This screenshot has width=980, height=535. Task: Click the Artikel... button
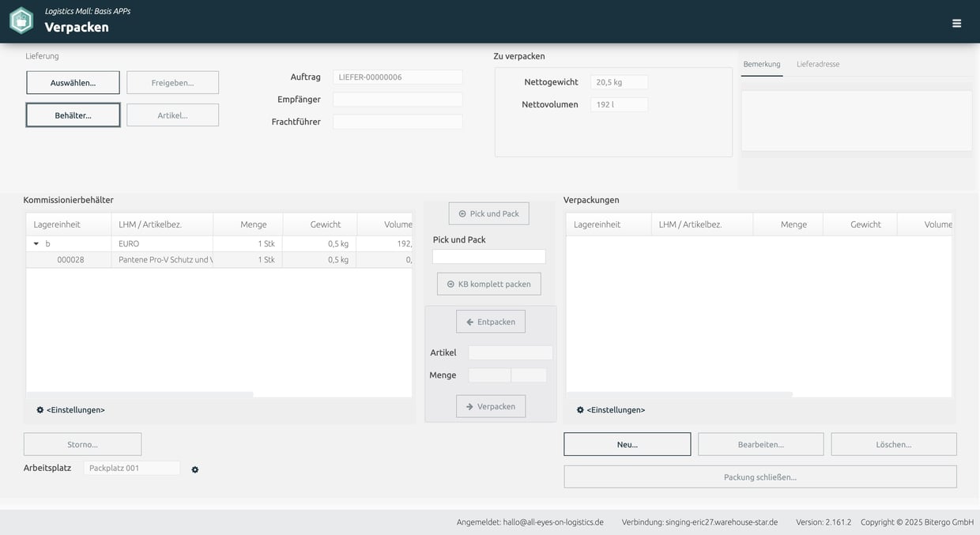(172, 115)
